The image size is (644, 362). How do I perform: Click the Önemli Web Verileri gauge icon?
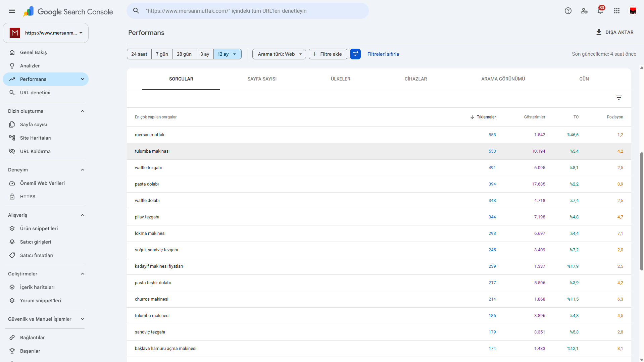12,183
